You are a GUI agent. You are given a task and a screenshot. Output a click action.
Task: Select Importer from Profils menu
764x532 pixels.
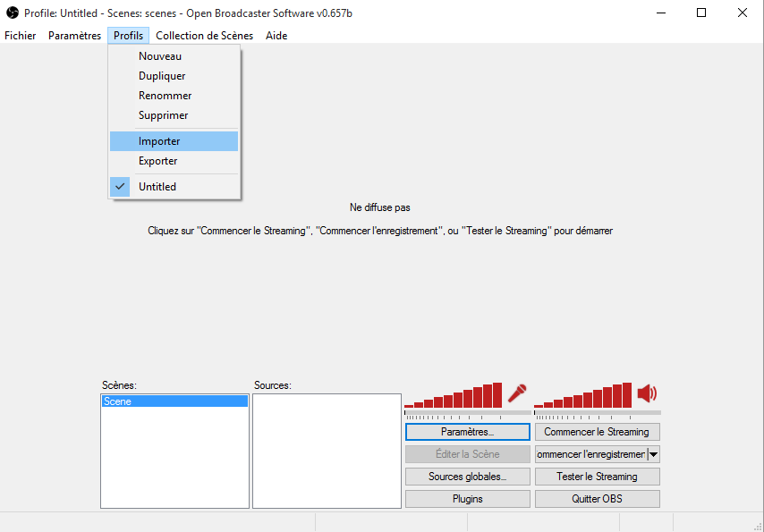[159, 141]
